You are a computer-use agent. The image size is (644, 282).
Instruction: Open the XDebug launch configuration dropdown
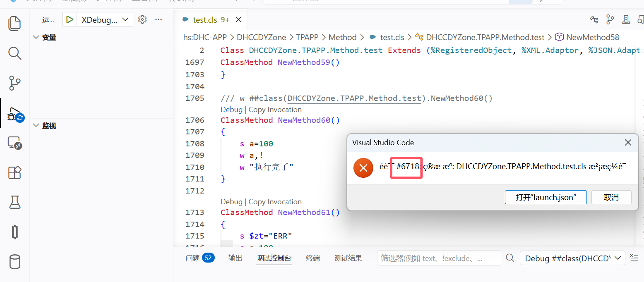coord(105,19)
